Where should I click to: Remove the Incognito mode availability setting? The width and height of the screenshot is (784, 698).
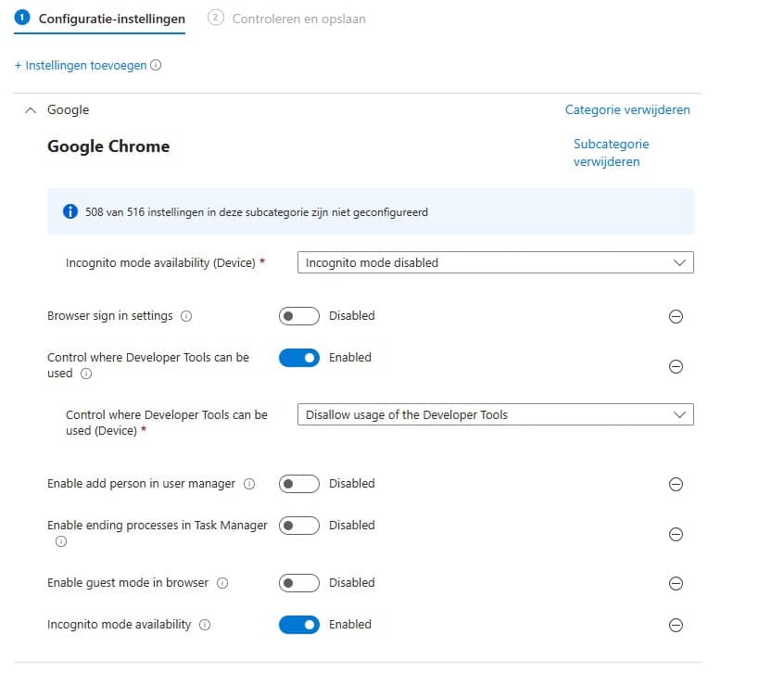pos(676,625)
